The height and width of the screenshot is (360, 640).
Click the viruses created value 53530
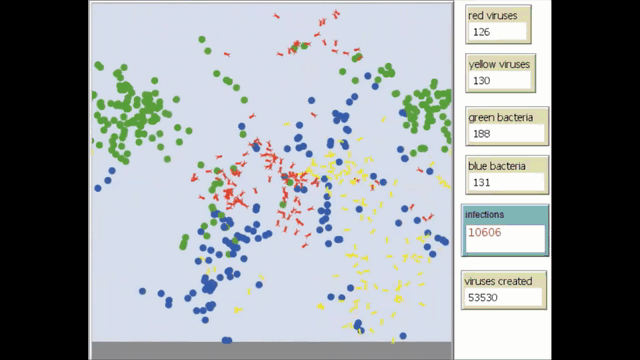click(x=503, y=297)
